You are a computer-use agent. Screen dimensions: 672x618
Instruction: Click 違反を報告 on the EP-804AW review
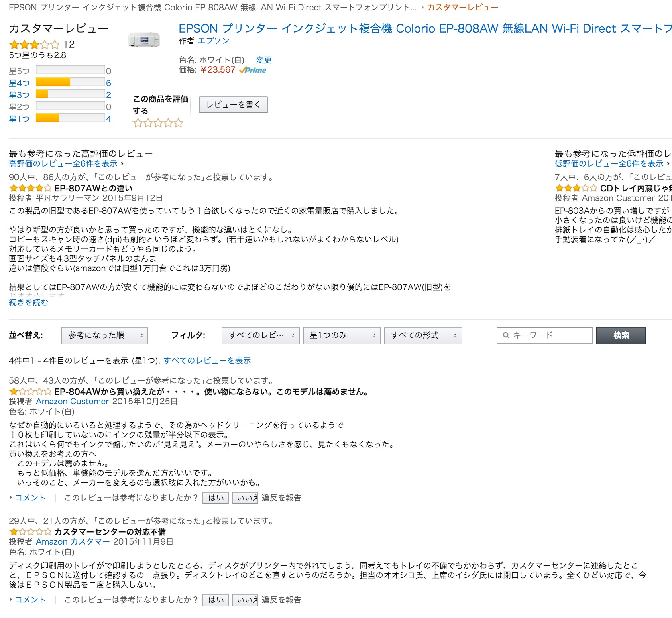click(281, 498)
